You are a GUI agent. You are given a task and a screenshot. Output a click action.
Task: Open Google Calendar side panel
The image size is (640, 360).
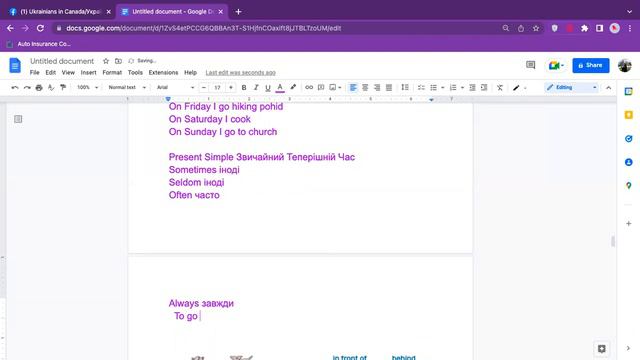pyautogui.click(x=629, y=91)
